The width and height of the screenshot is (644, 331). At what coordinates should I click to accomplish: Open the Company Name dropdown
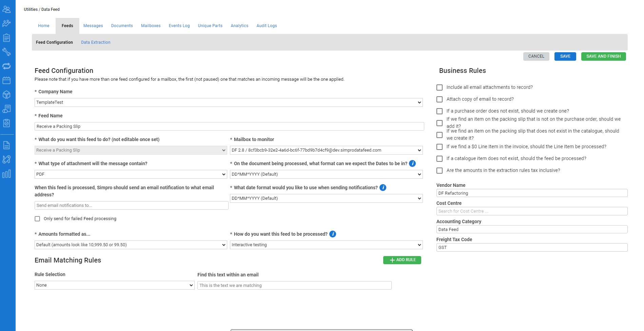point(228,102)
